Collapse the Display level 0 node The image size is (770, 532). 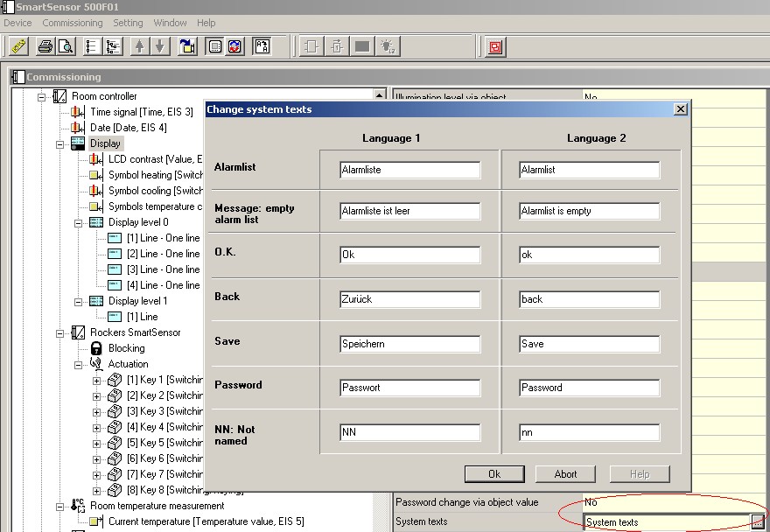point(79,222)
